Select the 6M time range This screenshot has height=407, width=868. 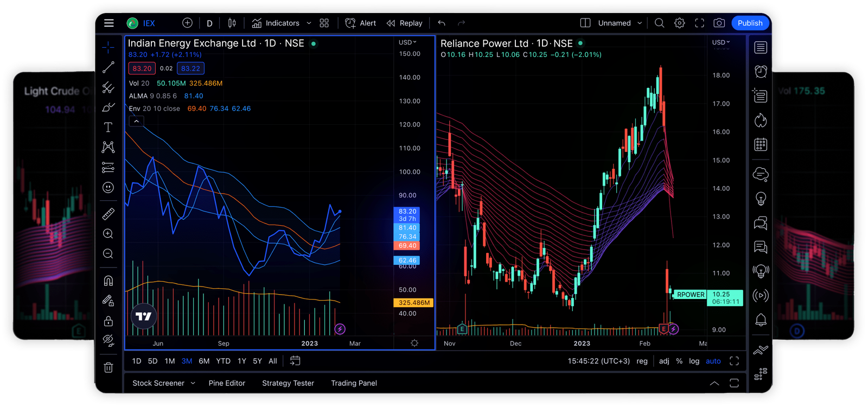click(x=204, y=361)
